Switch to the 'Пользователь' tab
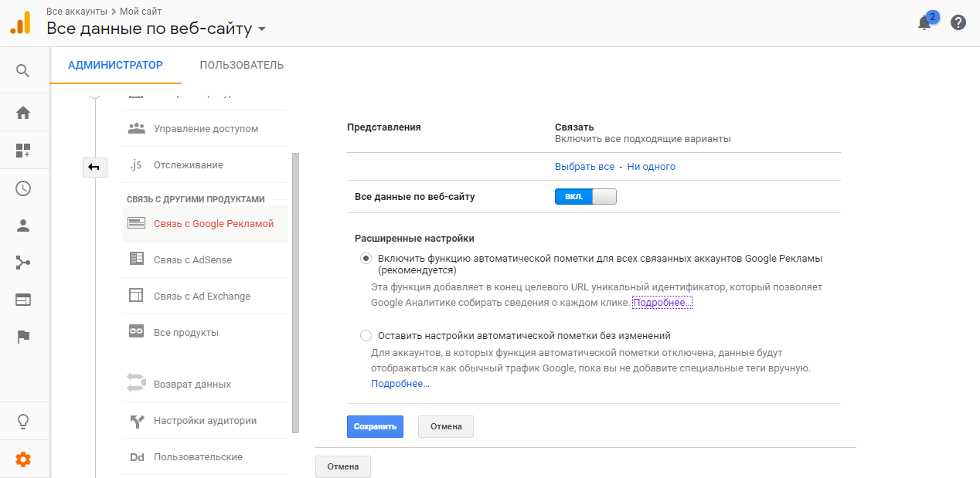 241,65
